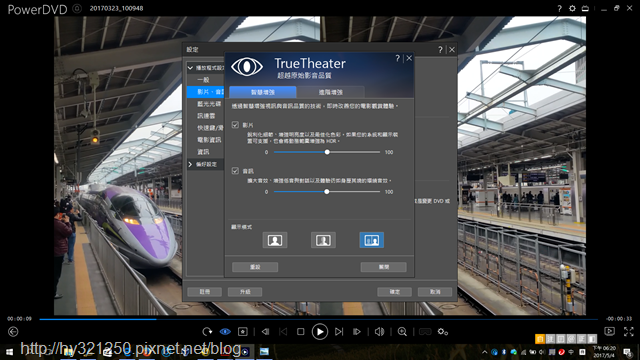Open the mode selector beside PowerDVD logo
640x360 pixels.
(77, 9)
